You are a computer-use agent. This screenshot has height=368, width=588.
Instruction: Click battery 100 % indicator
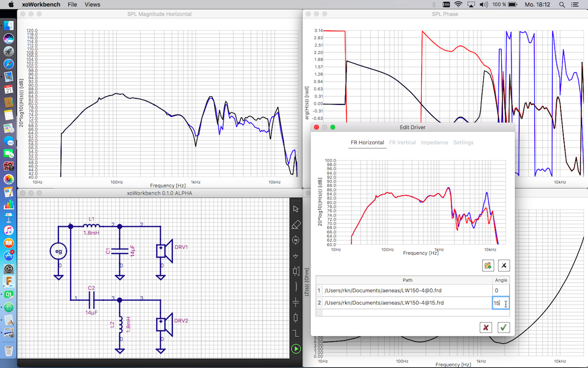coord(506,4)
